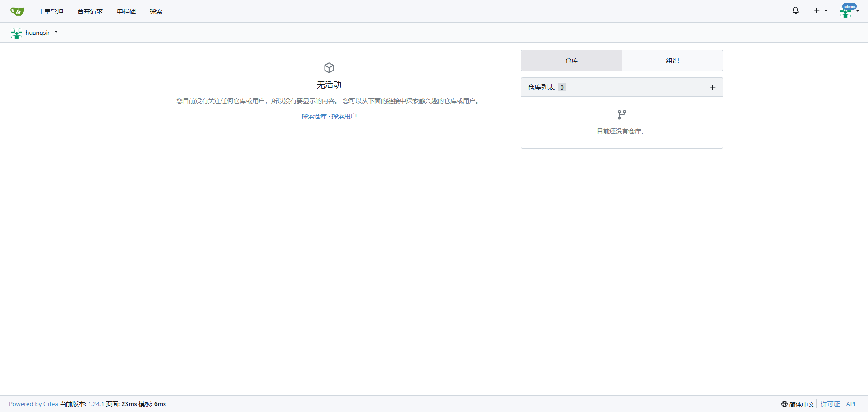Screen dimensions: 868x412
Task: Click the 模板: 6ms timing text
Action: click(152, 404)
